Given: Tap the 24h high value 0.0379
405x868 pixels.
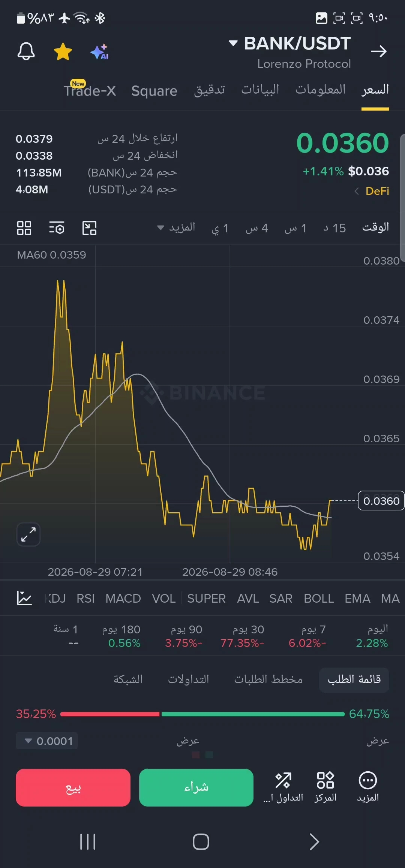Looking at the screenshot, I should (x=34, y=139).
